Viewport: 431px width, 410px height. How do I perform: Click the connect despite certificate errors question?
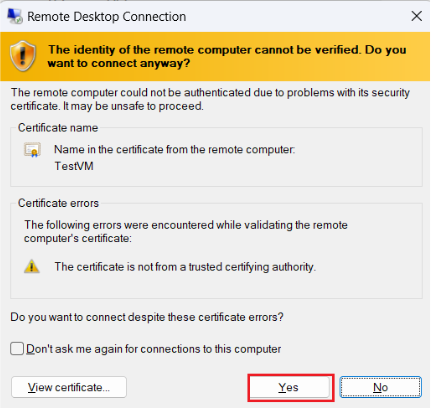(147, 317)
